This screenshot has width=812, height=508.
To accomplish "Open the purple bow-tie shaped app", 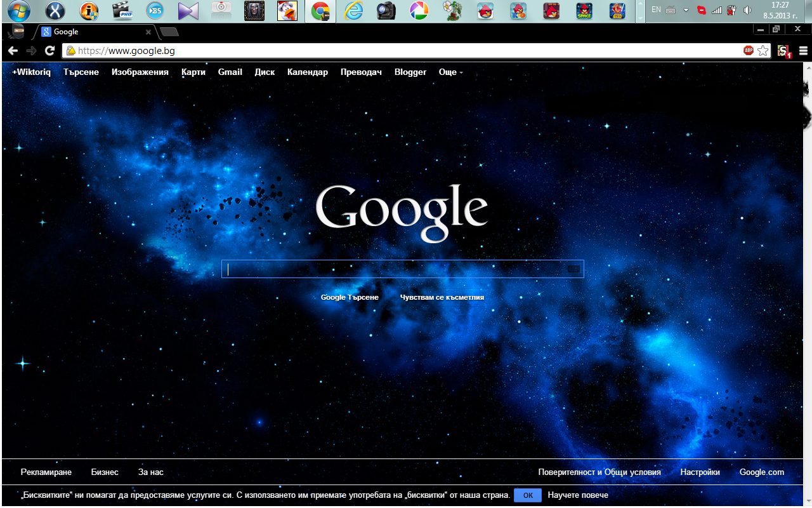I will 188,11.
